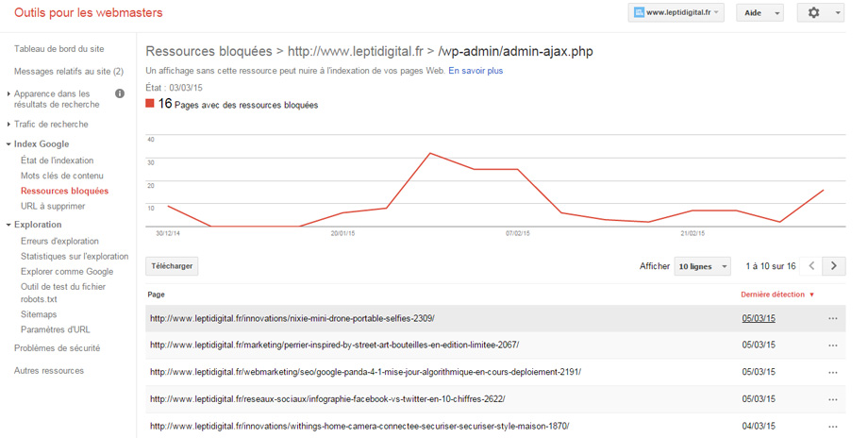This screenshot has height=438, width=868.
Task: Select the perrier-inspired-by-street-art URL
Action: point(334,345)
